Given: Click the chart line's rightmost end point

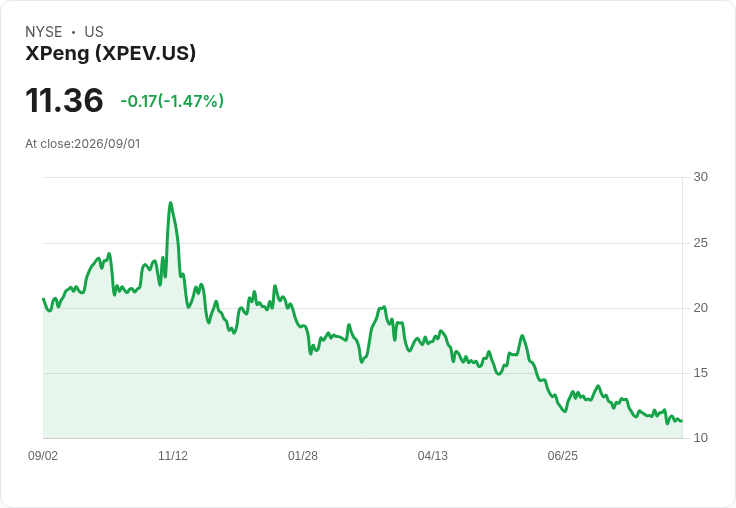Looking at the screenshot, I should point(682,421).
